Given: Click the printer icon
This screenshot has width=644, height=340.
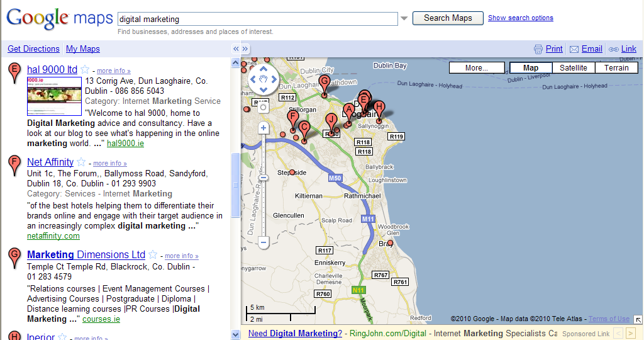Looking at the screenshot, I should pos(538,49).
